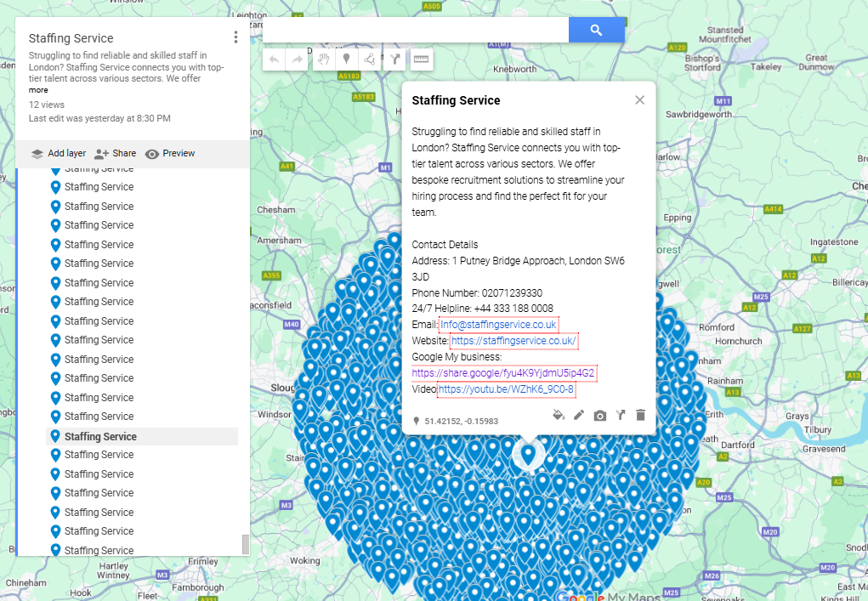
Task: Click the Add layer button
Action: 58,153
